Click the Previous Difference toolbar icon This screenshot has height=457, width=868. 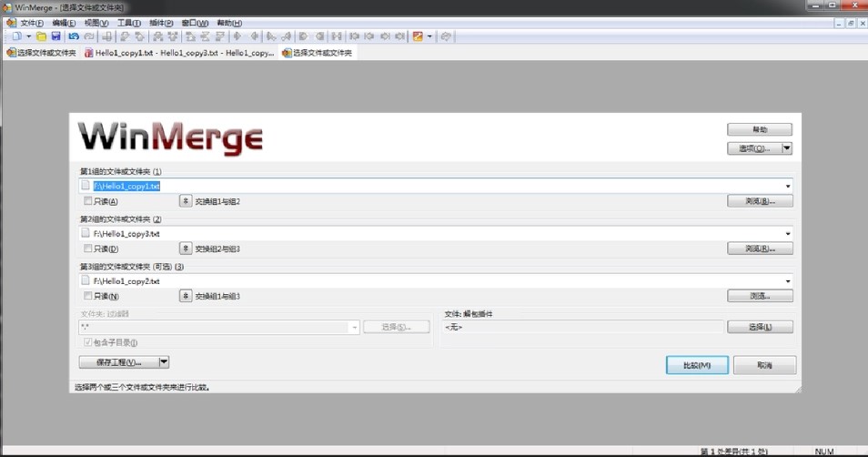[139, 36]
